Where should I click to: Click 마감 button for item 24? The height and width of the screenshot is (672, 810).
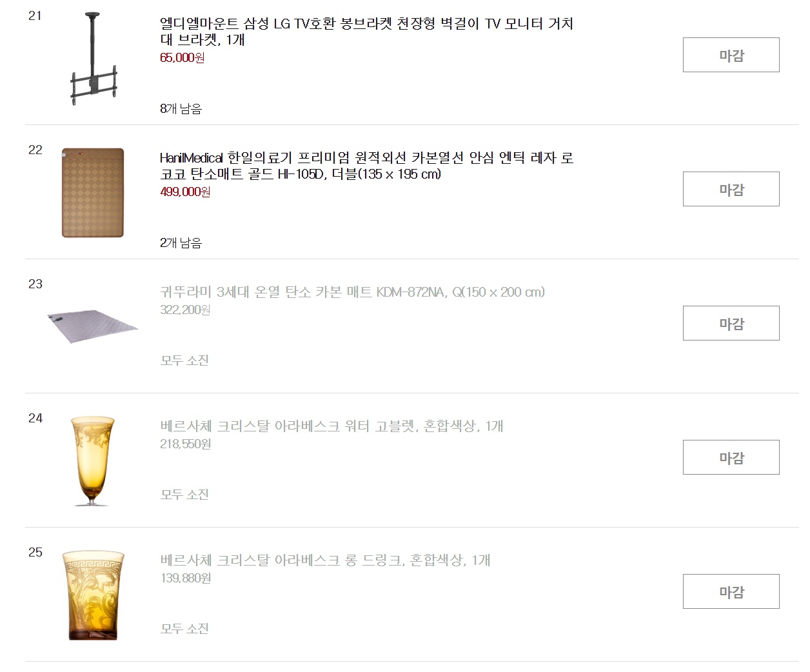(x=731, y=457)
